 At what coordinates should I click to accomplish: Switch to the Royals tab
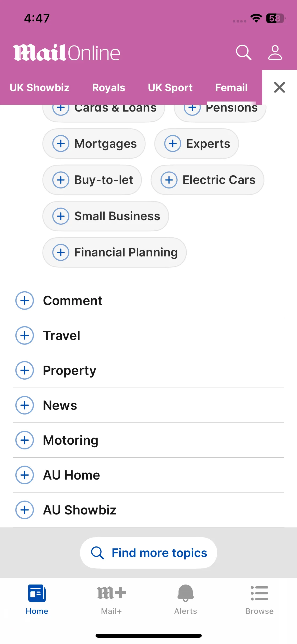(x=109, y=88)
